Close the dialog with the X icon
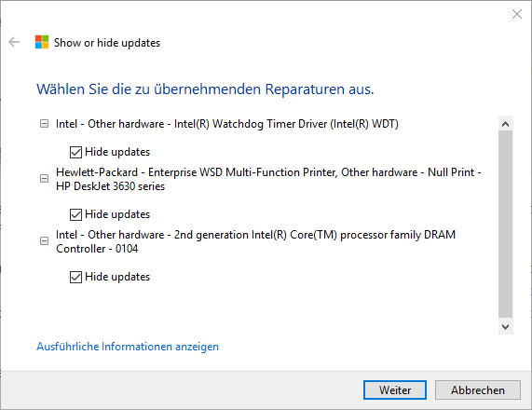532x410 pixels. [x=517, y=14]
